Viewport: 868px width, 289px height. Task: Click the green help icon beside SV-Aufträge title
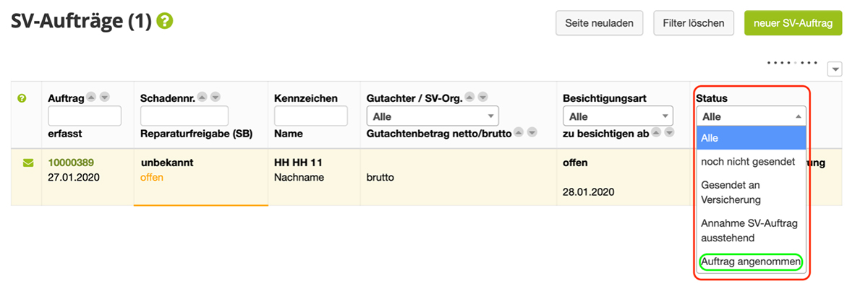(166, 22)
